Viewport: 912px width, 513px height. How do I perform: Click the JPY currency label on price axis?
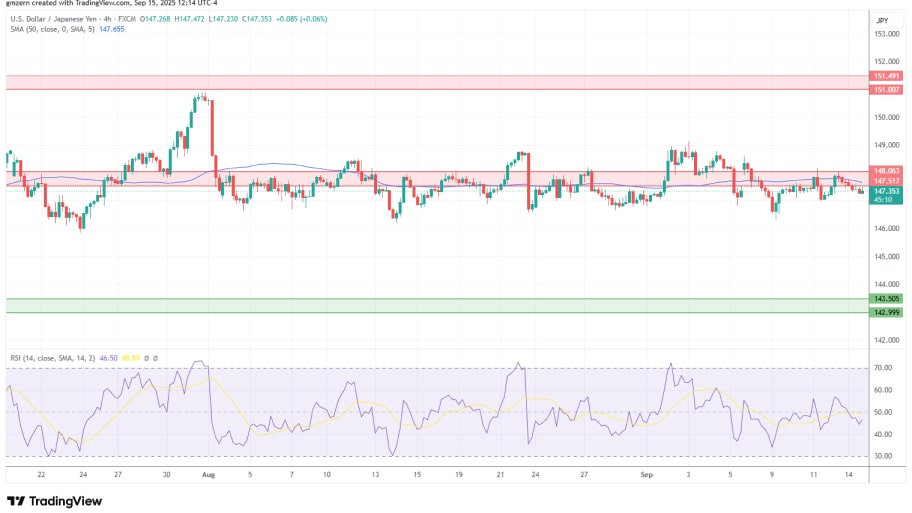[882, 20]
